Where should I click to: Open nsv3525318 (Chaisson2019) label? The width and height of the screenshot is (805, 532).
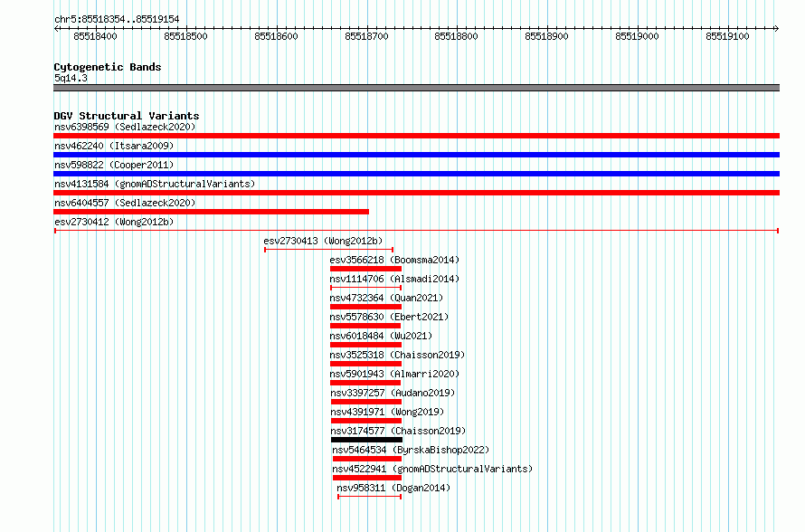(397, 355)
